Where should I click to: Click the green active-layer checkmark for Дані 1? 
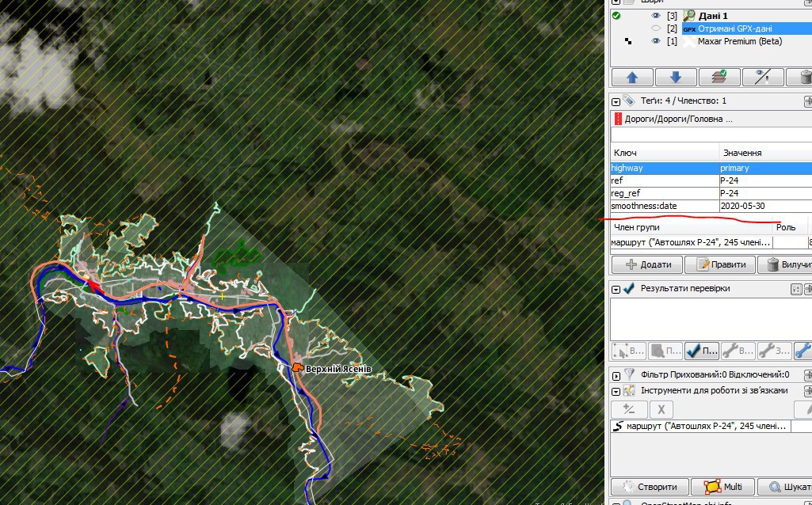616,16
